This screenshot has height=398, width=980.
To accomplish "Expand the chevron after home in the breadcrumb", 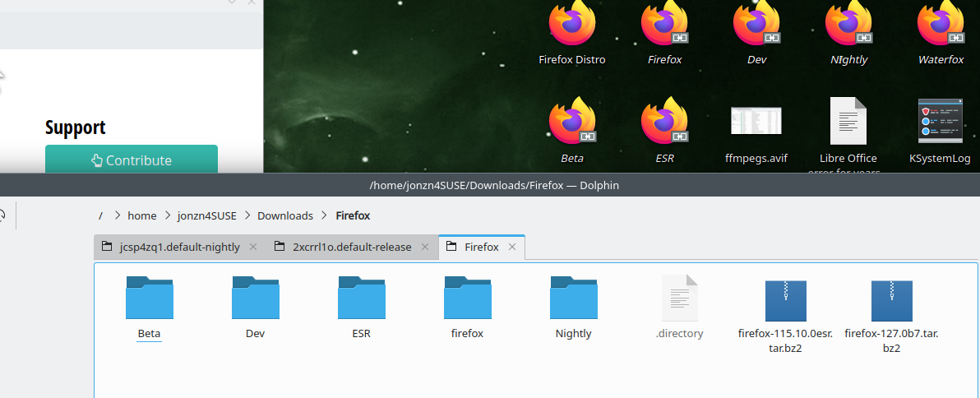I will tap(168, 215).
